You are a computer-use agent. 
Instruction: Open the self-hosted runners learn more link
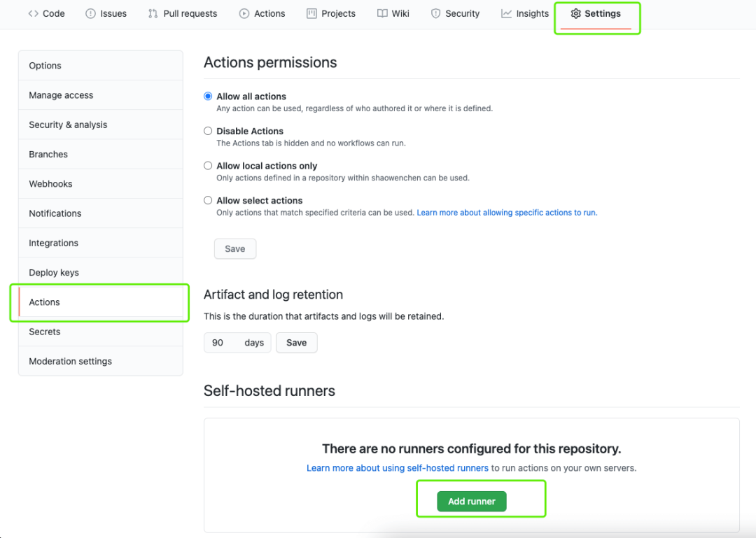pos(398,468)
